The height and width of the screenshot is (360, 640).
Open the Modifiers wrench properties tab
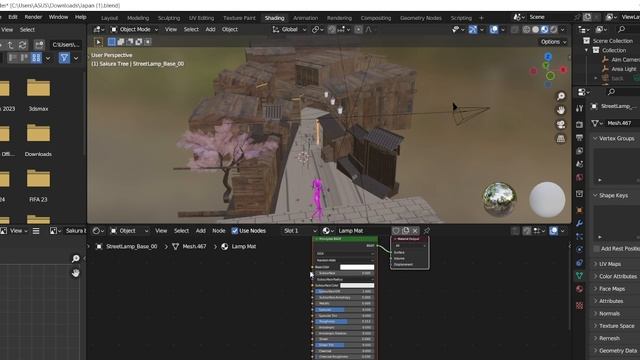click(x=580, y=223)
